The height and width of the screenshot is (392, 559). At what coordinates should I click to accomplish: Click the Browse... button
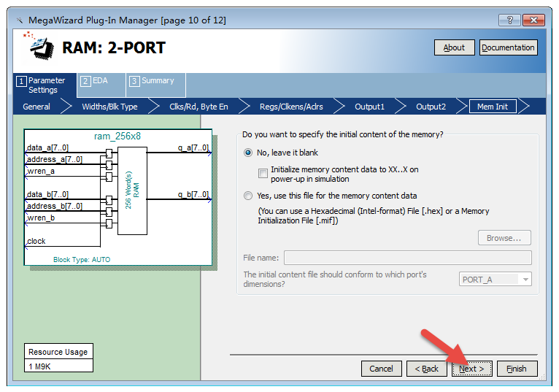click(504, 238)
